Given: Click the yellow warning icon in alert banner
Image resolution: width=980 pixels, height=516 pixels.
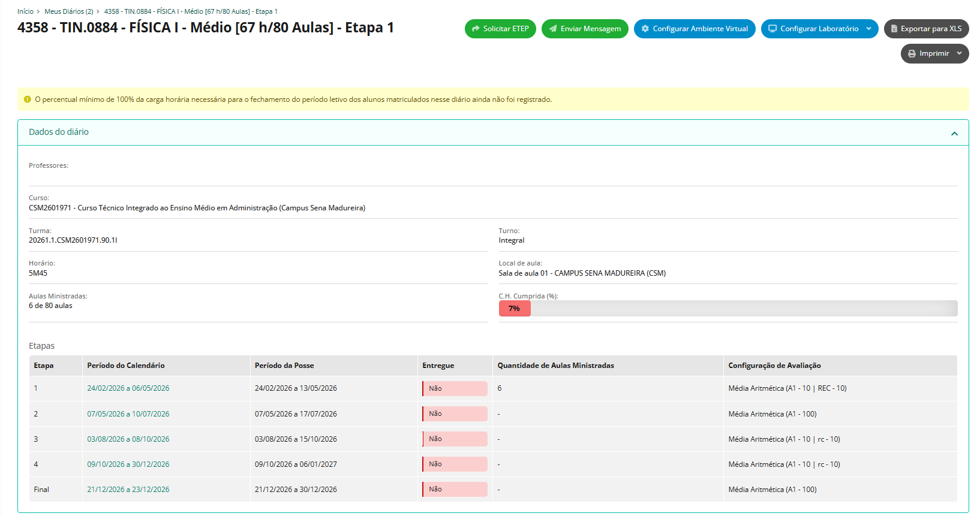Looking at the screenshot, I should pyautogui.click(x=27, y=99).
